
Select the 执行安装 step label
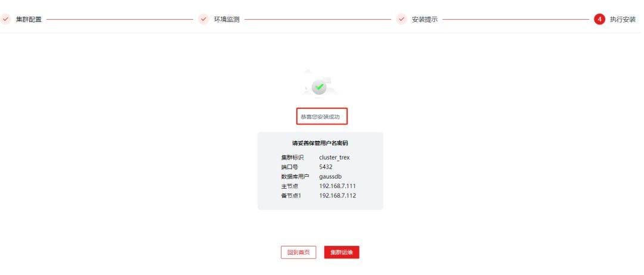pyautogui.click(x=623, y=19)
